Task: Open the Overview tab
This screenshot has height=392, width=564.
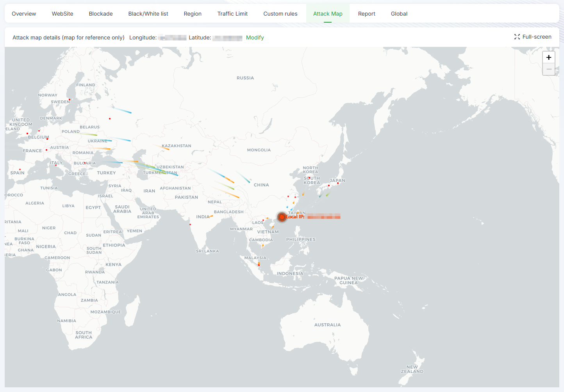Action: click(x=24, y=14)
